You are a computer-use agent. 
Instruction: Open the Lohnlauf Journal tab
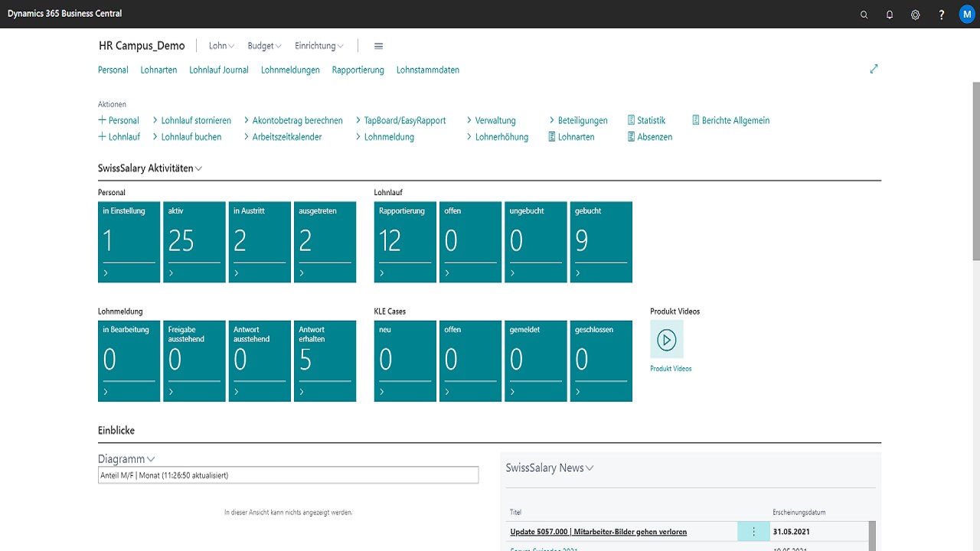coord(219,70)
